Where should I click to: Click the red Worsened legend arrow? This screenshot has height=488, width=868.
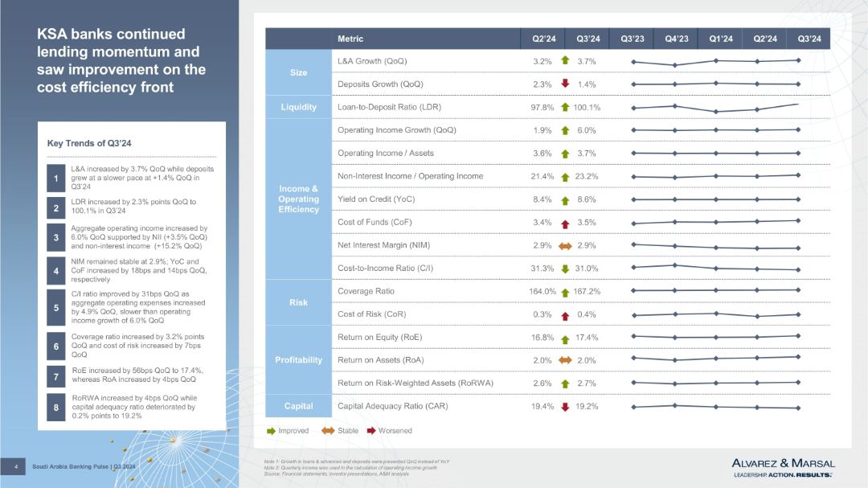371,431
